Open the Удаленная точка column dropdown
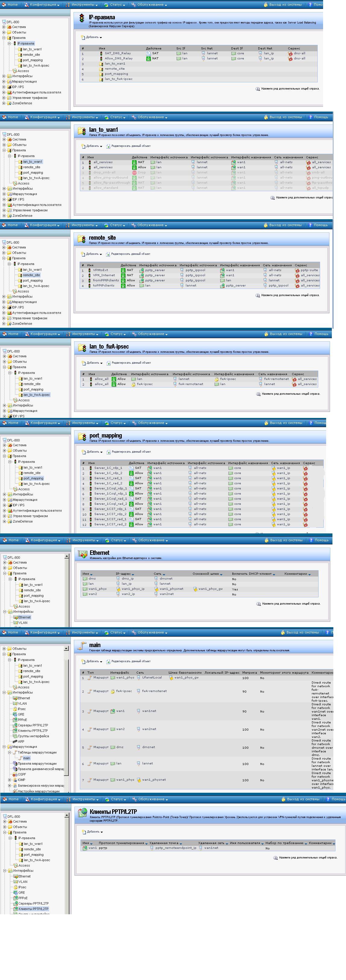The image size is (346, 980). (x=181, y=844)
